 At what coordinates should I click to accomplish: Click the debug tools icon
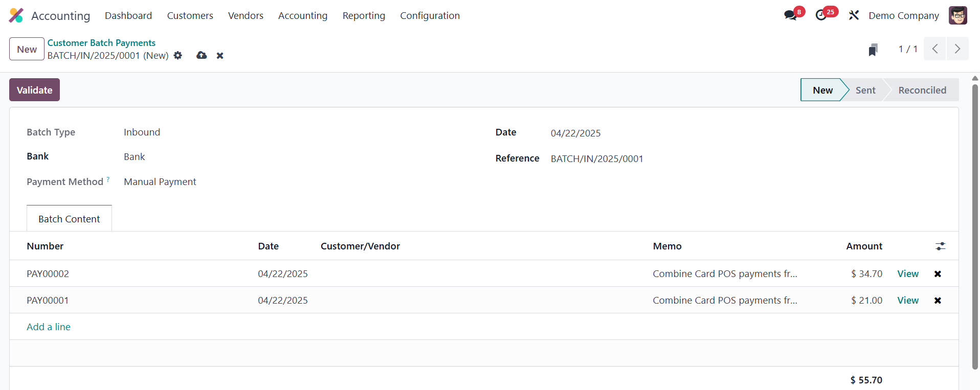tap(854, 15)
